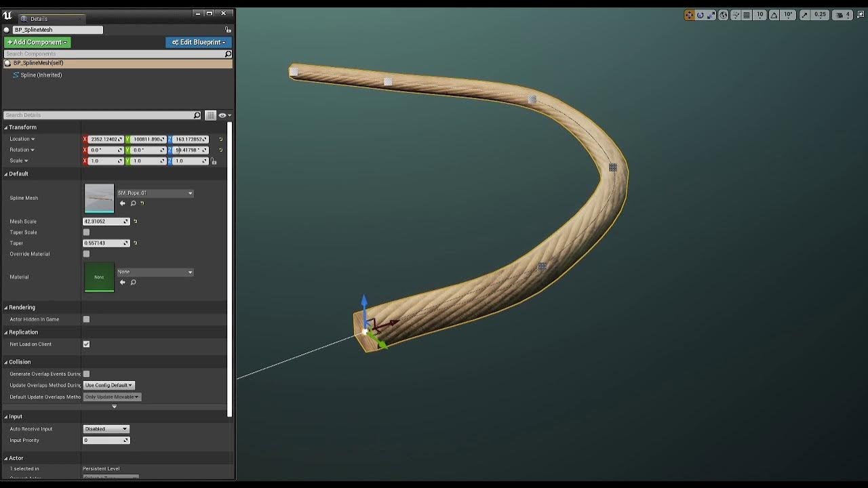Click the Location X value field
This screenshot has height=488, width=868.
tap(106, 139)
